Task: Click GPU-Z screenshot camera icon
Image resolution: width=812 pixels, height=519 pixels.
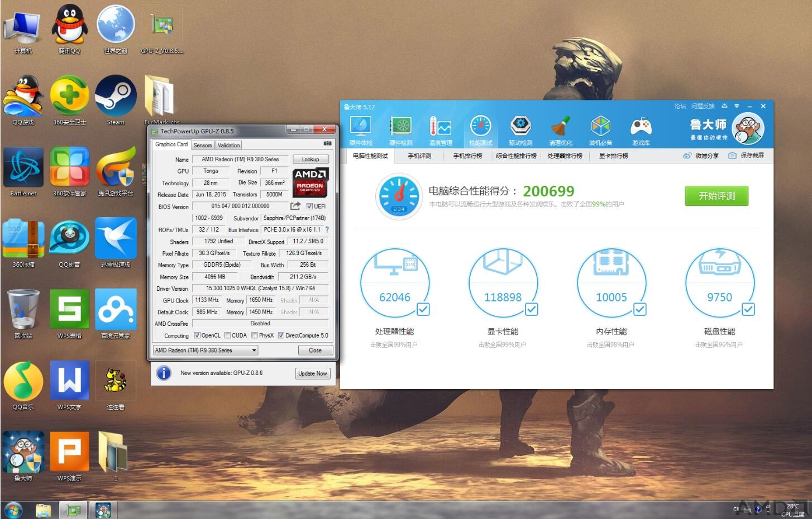Action: click(x=328, y=144)
